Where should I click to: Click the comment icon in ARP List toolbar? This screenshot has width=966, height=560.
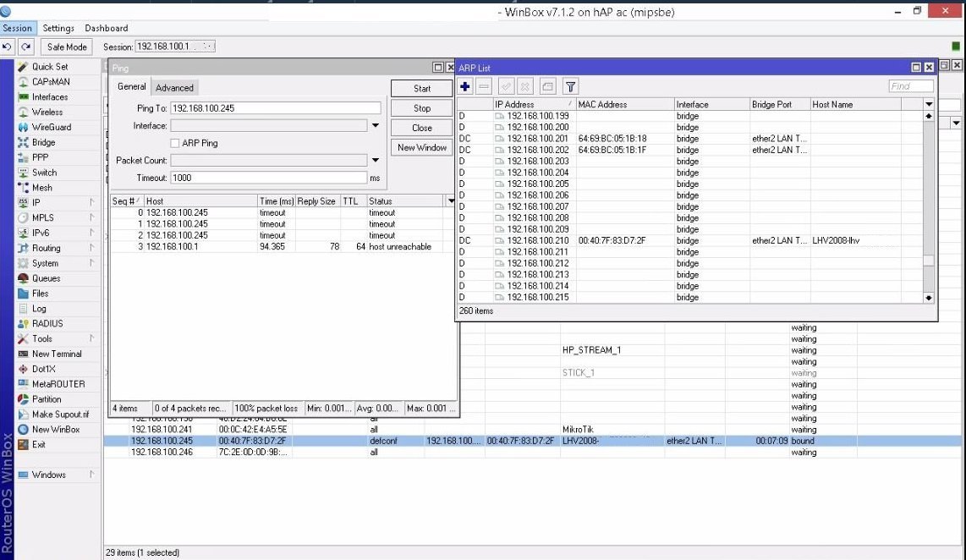point(547,87)
